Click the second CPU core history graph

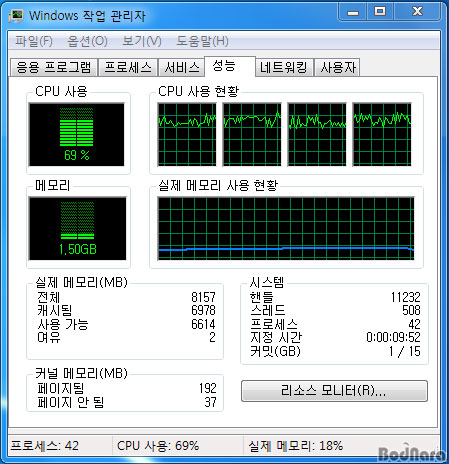click(252, 134)
